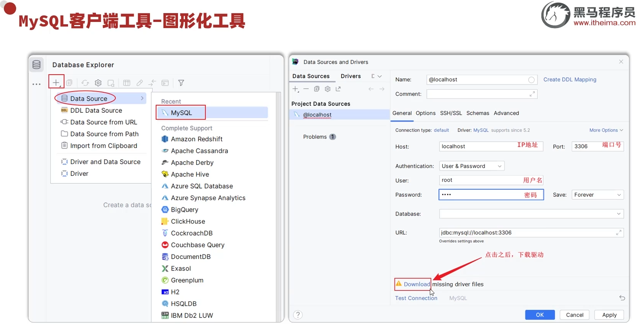This screenshot has width=644, height=334.
Task: Select Import from Clipboard entry
Action: pyautogui.click(x=99, y=146)
